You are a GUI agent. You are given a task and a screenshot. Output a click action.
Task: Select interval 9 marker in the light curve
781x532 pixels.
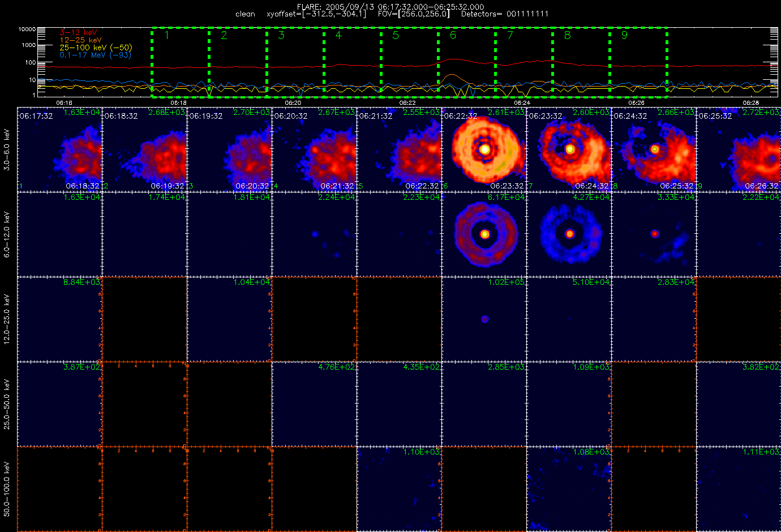coord(624,35)
